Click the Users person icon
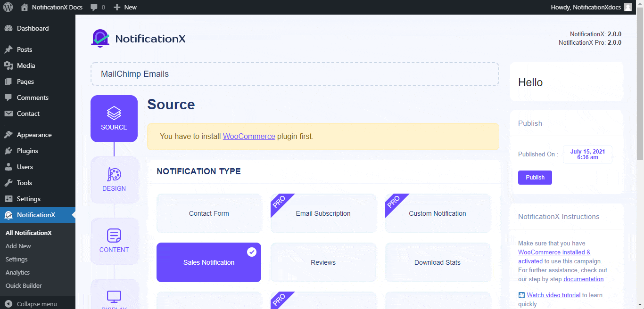This screenshot has height=309, width=644. (8, 167)
